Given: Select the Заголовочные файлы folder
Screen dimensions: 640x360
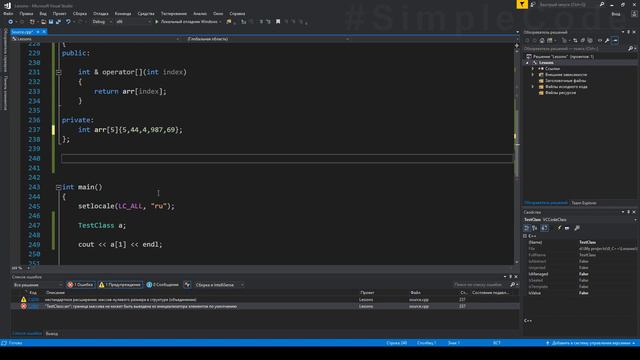Looking at the screenshot, I should 565,81.
